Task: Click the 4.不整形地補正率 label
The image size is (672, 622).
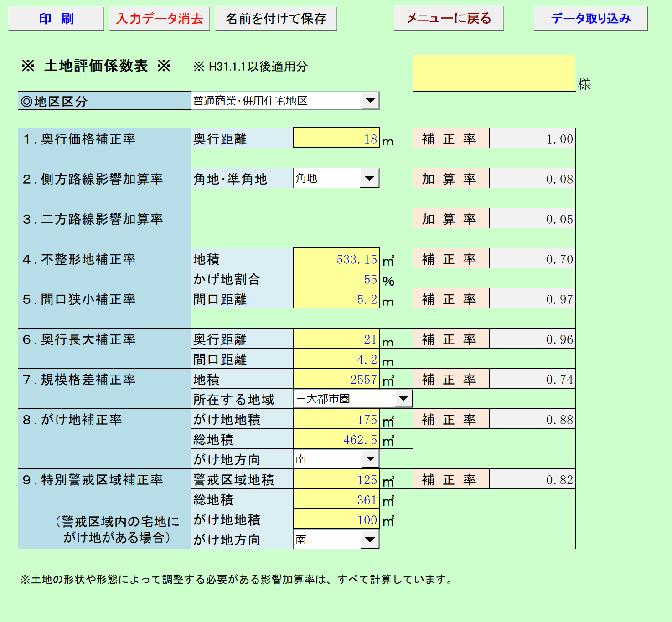Action: pyautogui.click(x=79, y=259)
